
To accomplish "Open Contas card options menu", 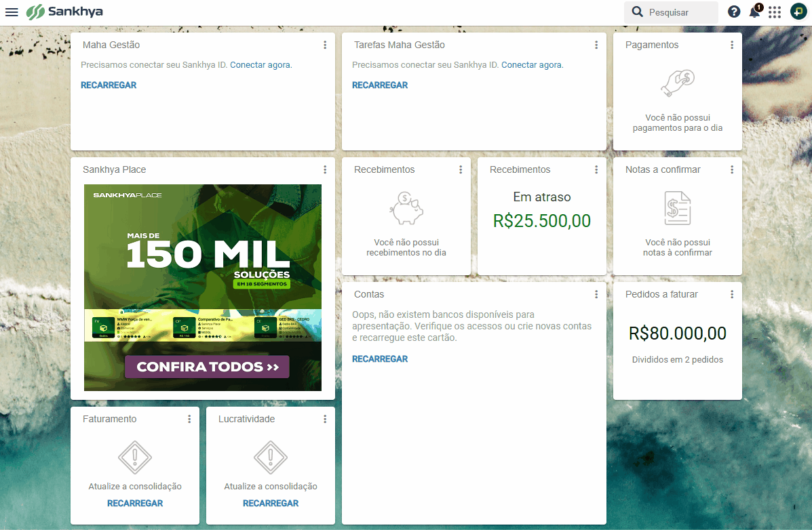I will tap(596, 295).
